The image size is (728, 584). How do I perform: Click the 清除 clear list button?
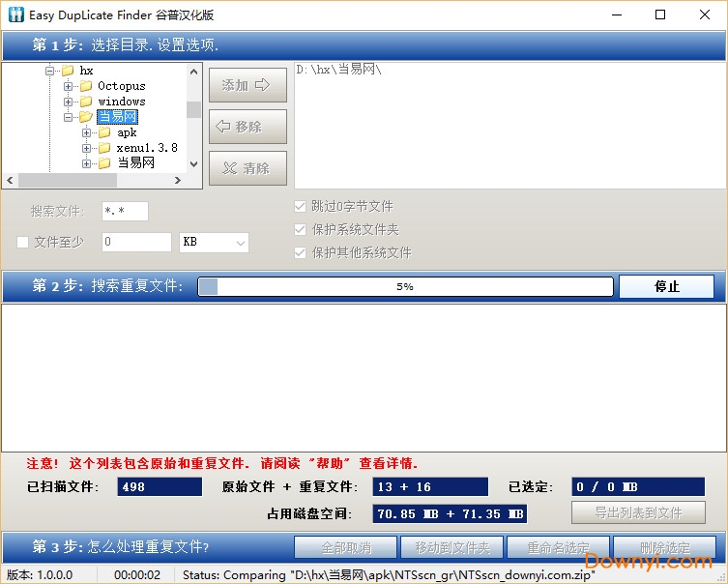[248, 168]
